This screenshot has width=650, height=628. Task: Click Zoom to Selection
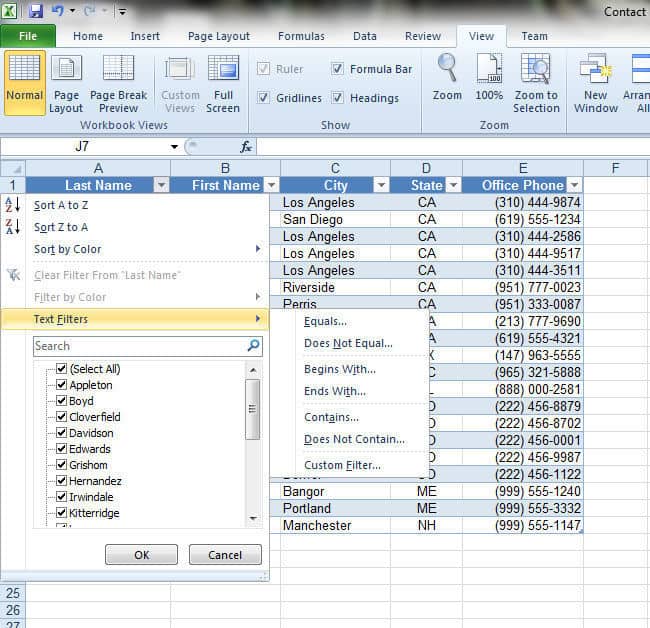pyautogui.click(x=536, y=83)
